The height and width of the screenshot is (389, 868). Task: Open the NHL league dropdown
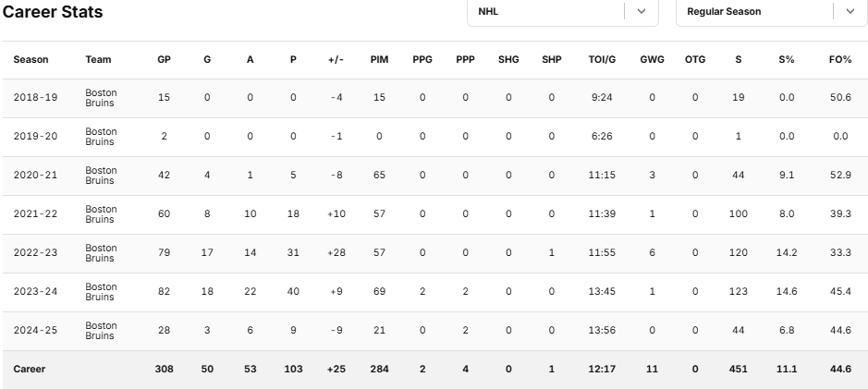tap(545, 12)
